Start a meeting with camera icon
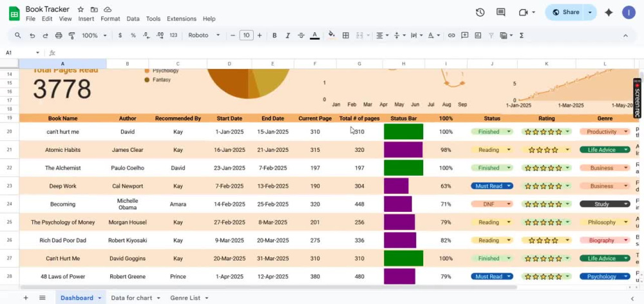644x304 pixels. 523,12
